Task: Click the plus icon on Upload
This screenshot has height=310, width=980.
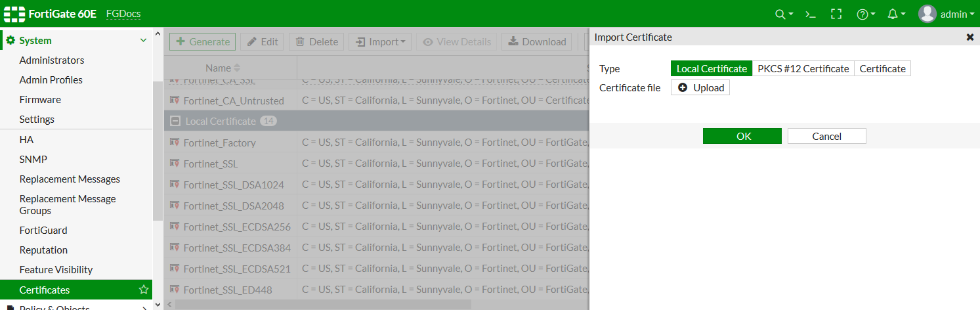Action: pos(683,88)
